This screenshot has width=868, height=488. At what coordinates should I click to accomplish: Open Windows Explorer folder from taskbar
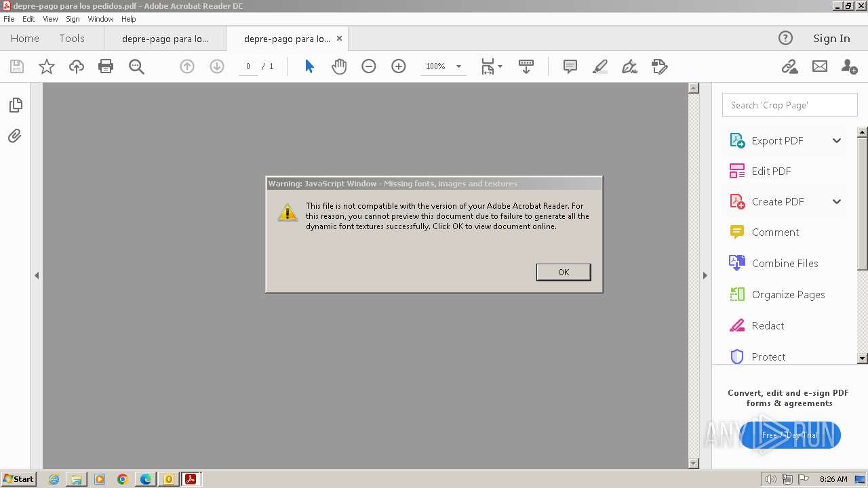click(77, 479)
